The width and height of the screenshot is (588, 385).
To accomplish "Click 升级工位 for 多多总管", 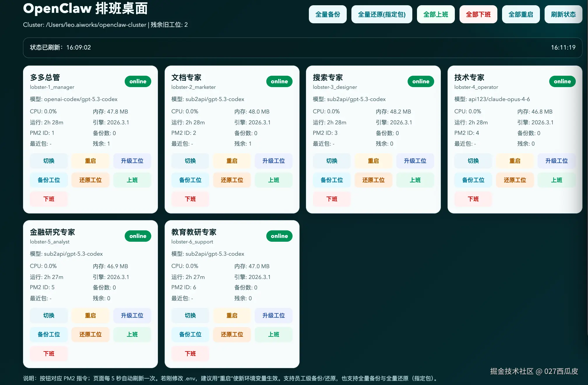I will pyautogui.click(x=132, y=161).
